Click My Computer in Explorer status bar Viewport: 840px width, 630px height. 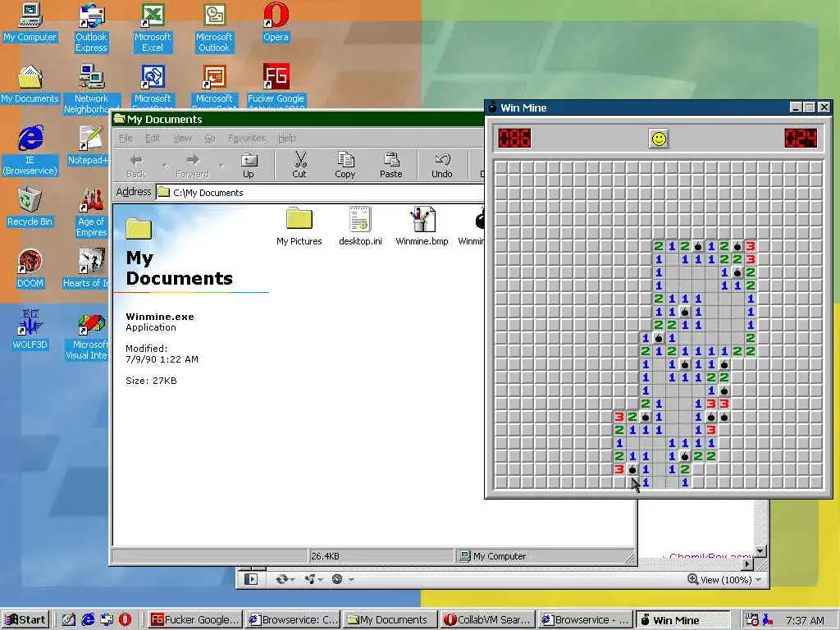coord(493,556)
